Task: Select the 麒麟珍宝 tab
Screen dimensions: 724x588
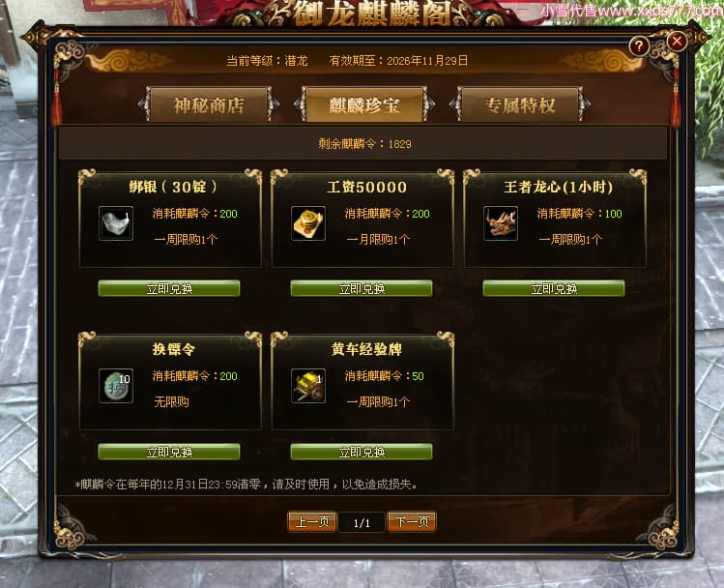Action: 363,104
